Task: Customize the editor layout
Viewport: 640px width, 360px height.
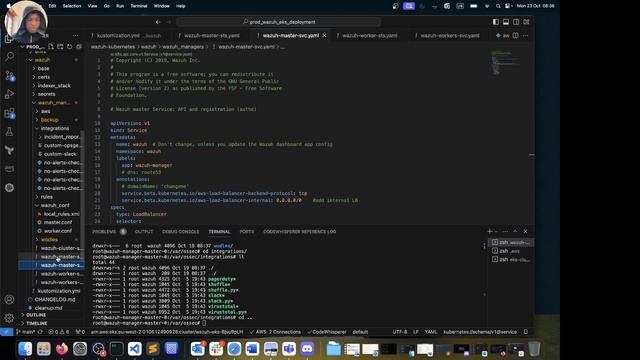Action: pos(526,22)
